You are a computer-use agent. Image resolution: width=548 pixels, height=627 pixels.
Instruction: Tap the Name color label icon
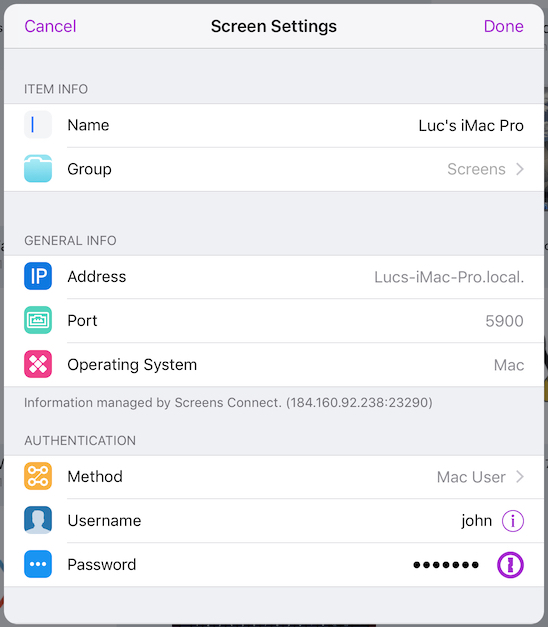point(38,124)
